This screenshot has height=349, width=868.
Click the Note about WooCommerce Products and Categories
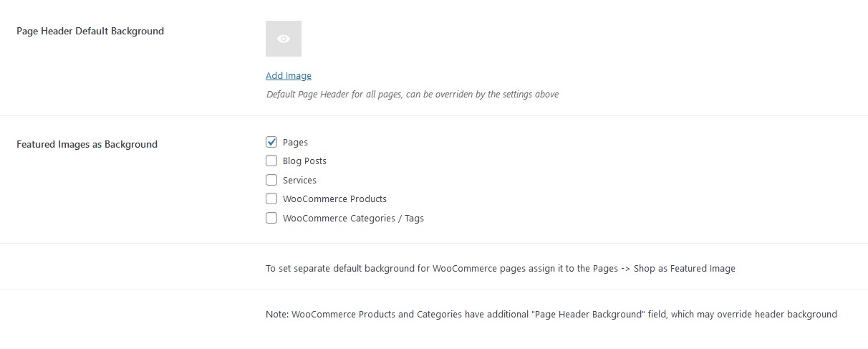point(551,315)
